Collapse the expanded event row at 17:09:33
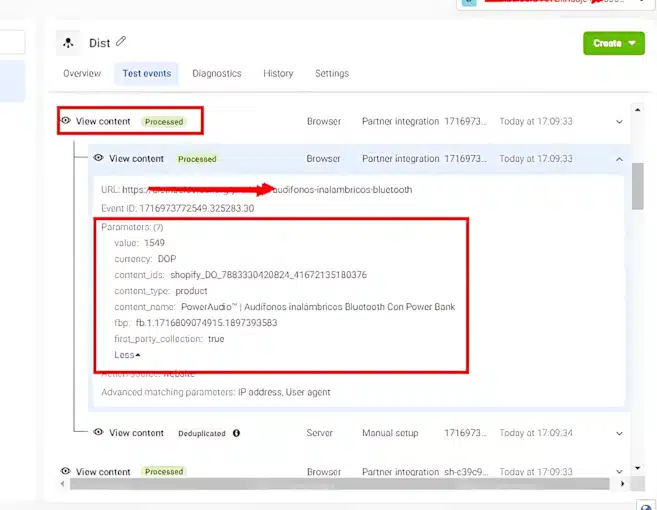Viewport: 657px width, 510px height. (619, 159)
